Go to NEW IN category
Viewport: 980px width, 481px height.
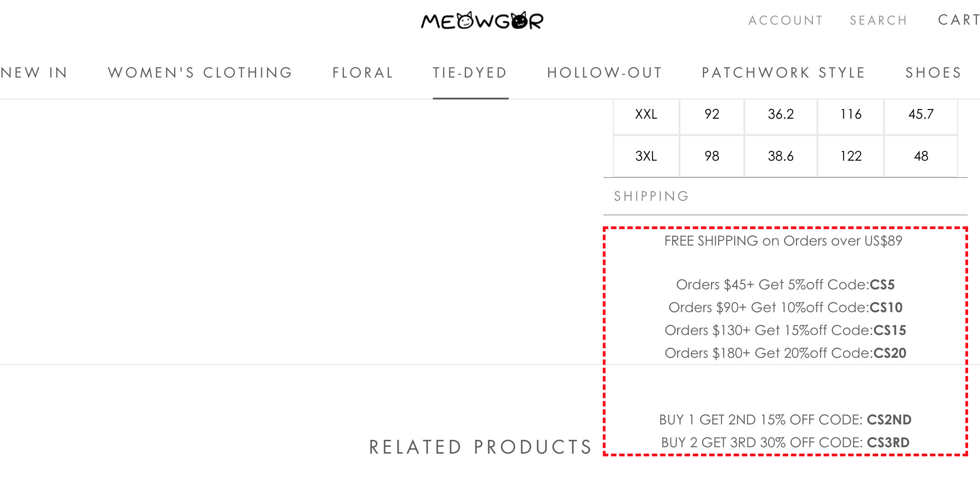pos(34,73)
